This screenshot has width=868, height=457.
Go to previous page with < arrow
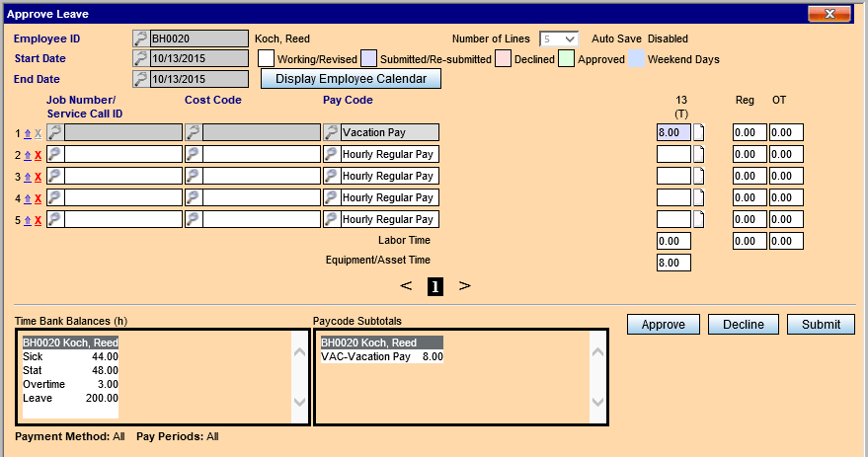coord(406,286)
